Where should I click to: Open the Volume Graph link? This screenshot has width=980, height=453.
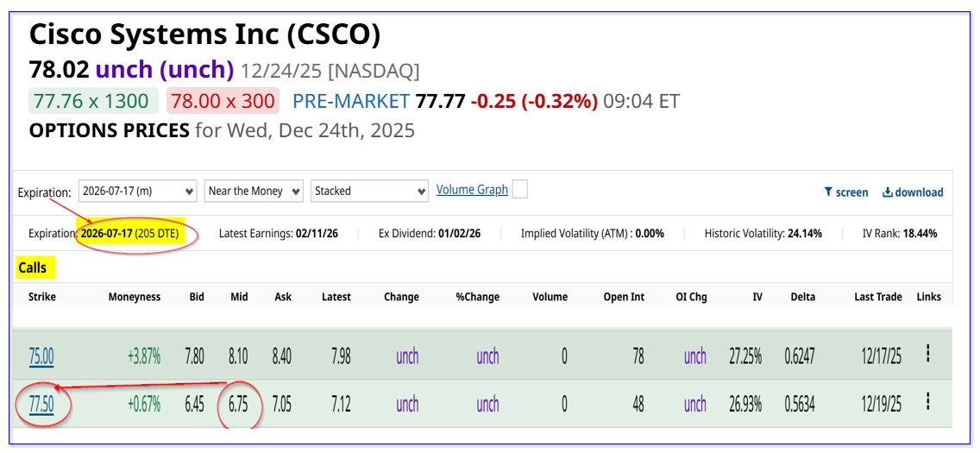[472, 190]
